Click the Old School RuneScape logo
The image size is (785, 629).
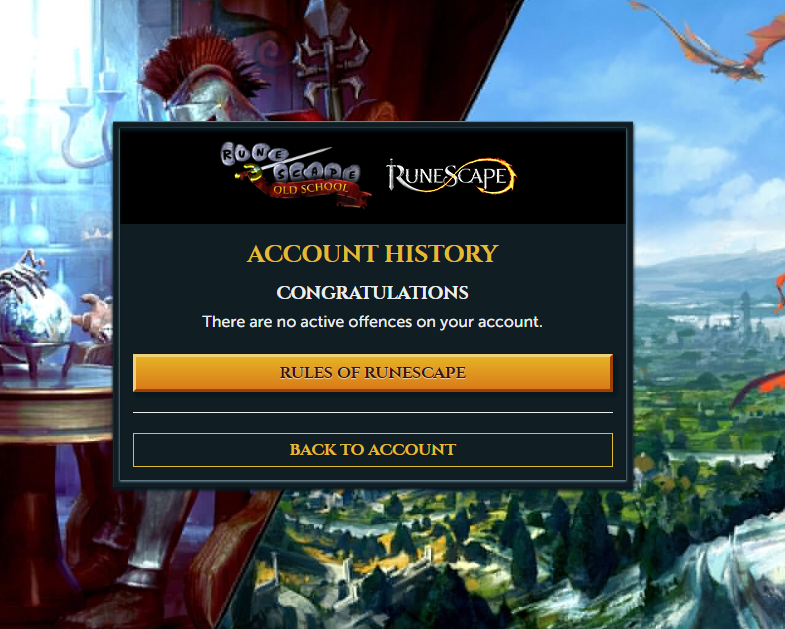pos(295,175)
